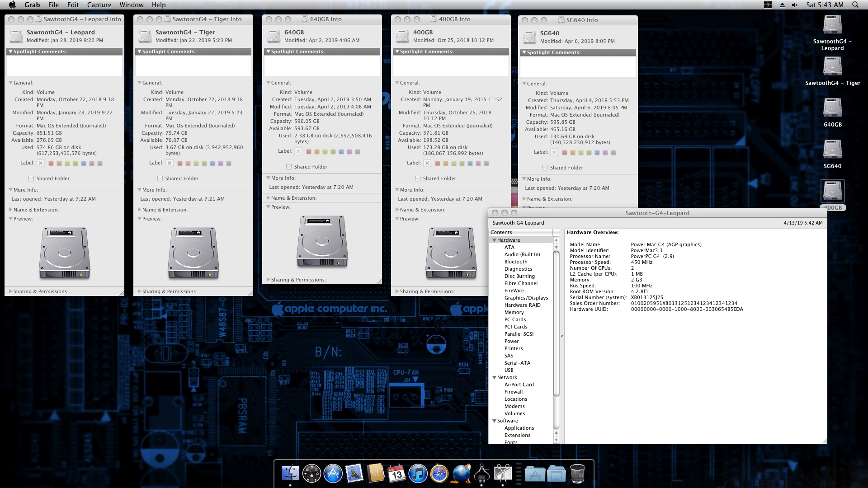868x488 pixels.
Task: Collapse Hardware tree in System Profiler
Action: (x=494, y=240)
